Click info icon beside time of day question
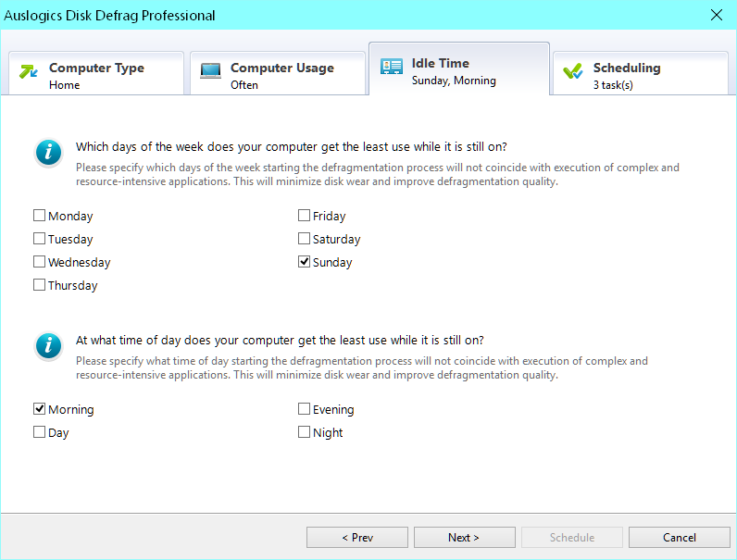 coord(48,346)
